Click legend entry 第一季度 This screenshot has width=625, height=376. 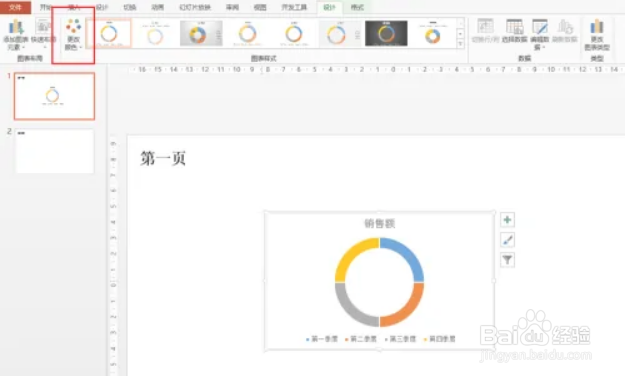click(322, 339)
